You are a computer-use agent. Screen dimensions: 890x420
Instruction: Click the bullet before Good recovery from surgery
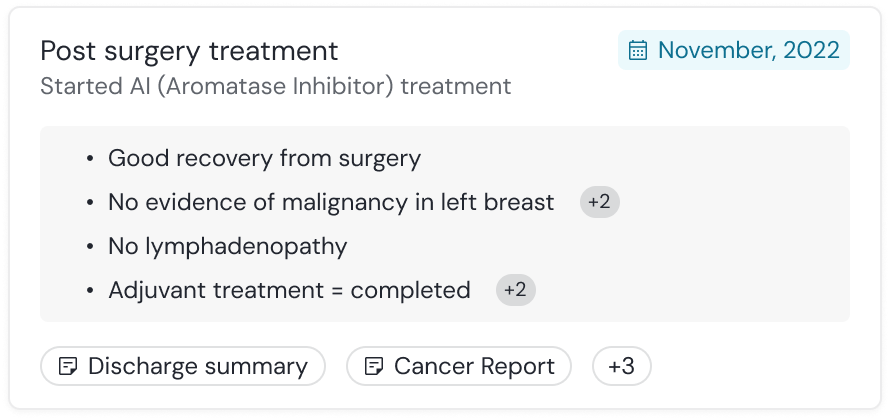tap(90, 158)
